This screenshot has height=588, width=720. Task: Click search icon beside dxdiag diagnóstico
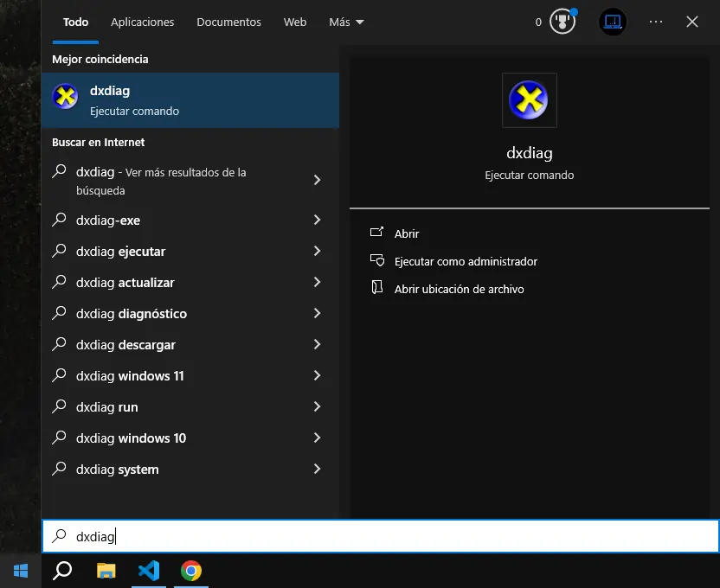pos(59,313)
